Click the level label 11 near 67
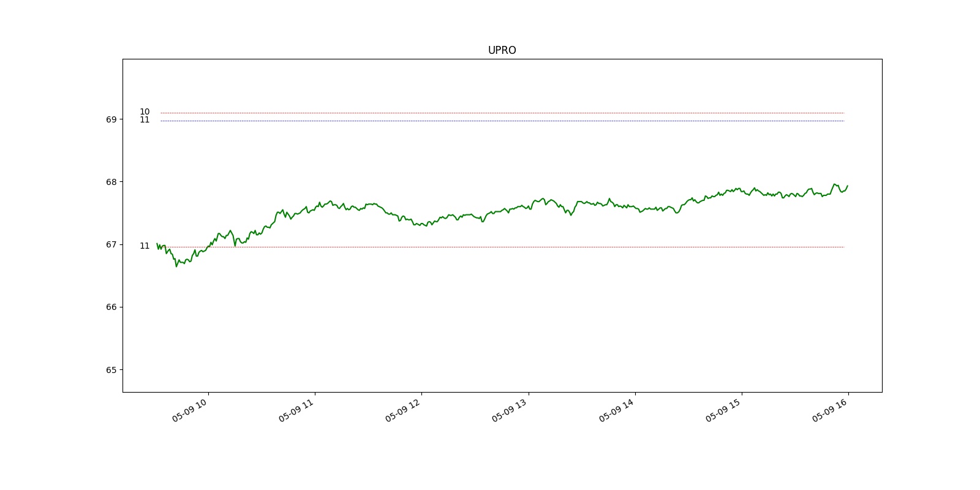This screenshot has width=980, height=490. [x=145, y=246]
